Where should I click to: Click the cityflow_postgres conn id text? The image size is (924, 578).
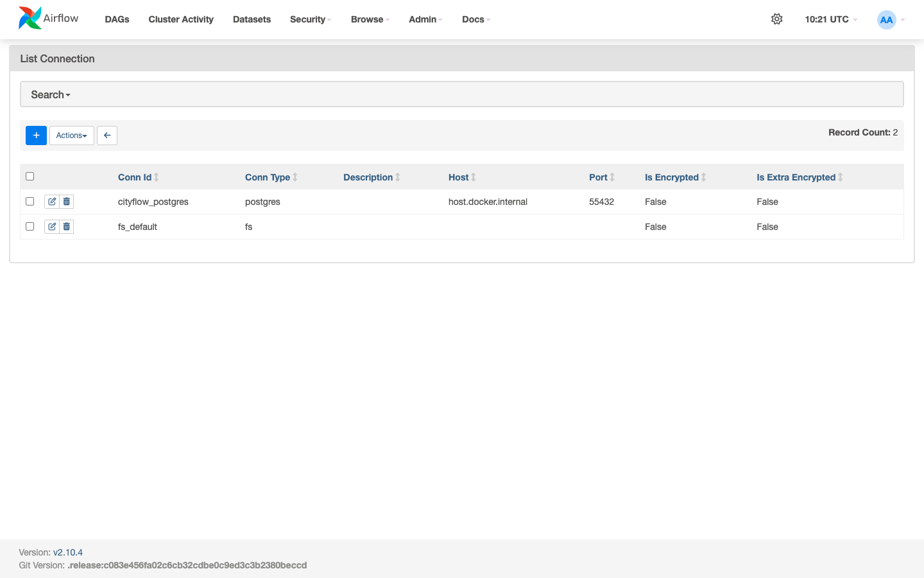click(153, 202)
